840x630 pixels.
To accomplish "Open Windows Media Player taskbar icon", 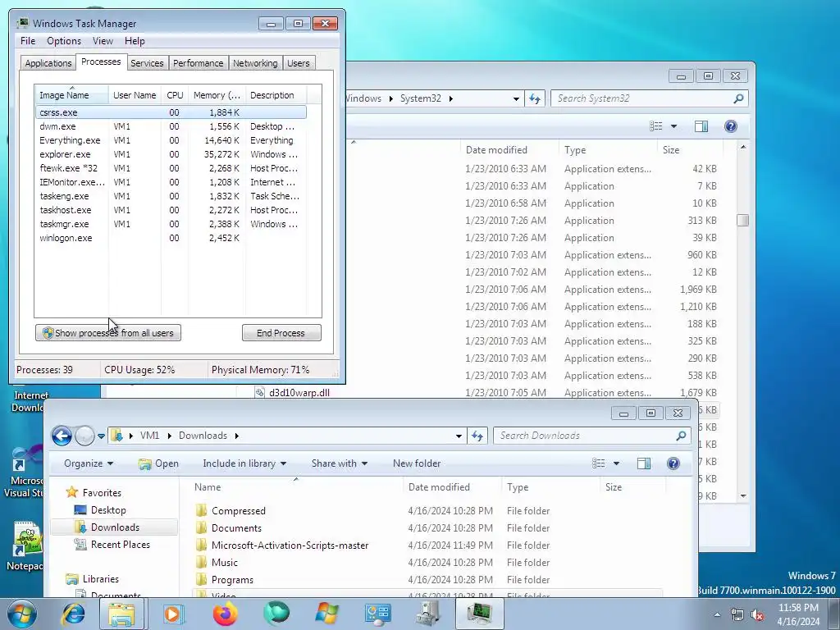I will coord(173,614).
